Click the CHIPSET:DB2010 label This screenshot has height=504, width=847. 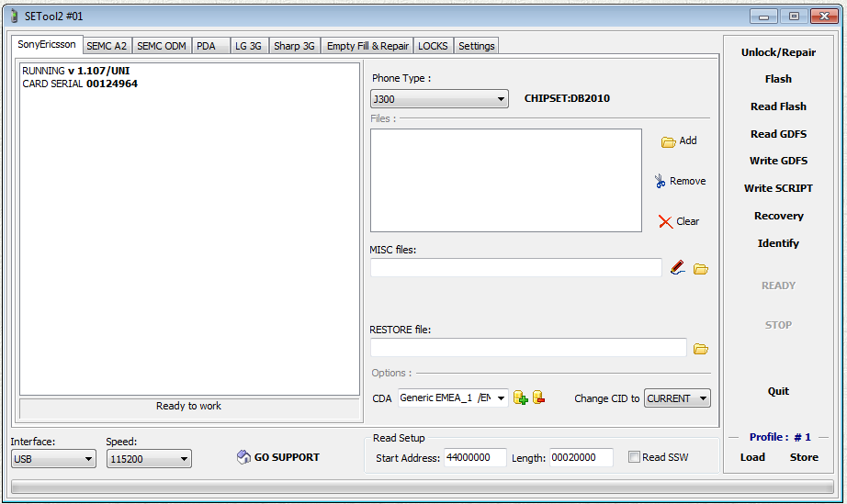(567, 98)
